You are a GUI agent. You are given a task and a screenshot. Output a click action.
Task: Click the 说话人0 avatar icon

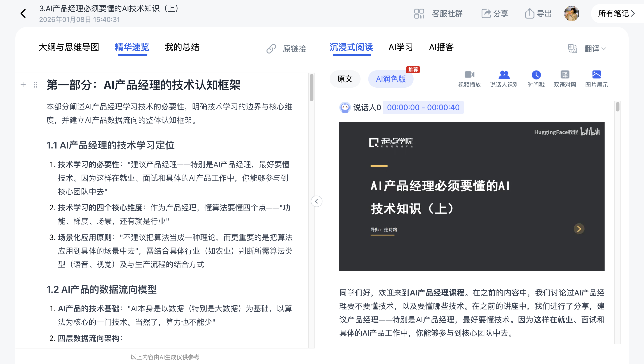click(x=345, y=108)
